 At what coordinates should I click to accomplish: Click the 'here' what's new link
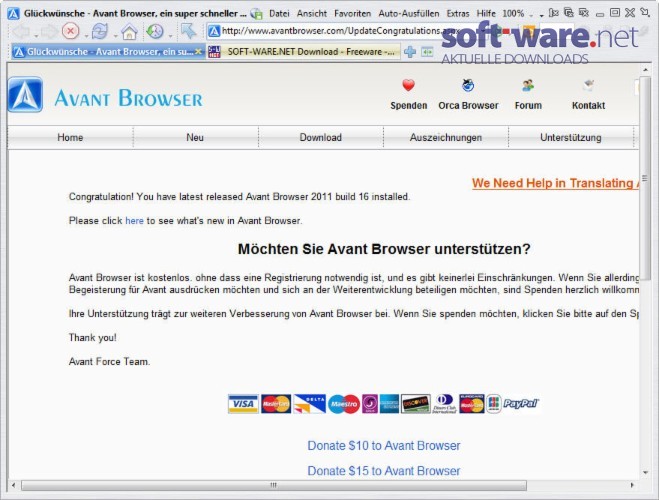pyautogui.click(x=134, y=221)
